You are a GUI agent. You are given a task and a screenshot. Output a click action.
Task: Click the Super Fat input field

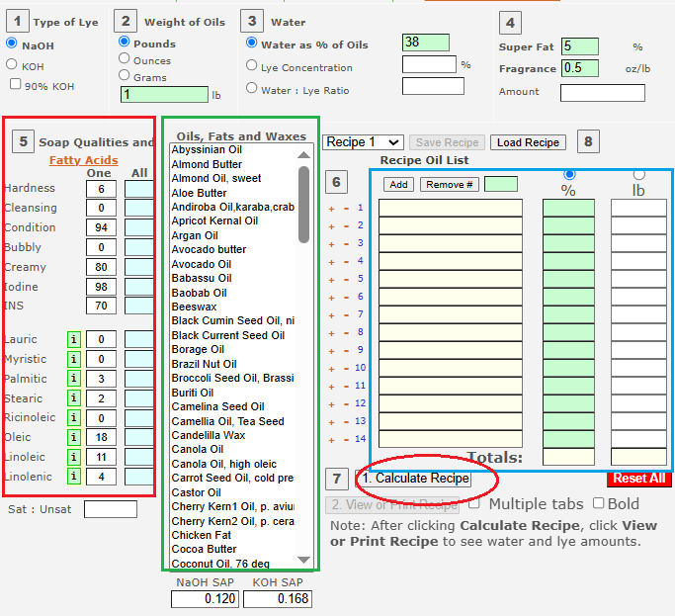pos(580,46)
